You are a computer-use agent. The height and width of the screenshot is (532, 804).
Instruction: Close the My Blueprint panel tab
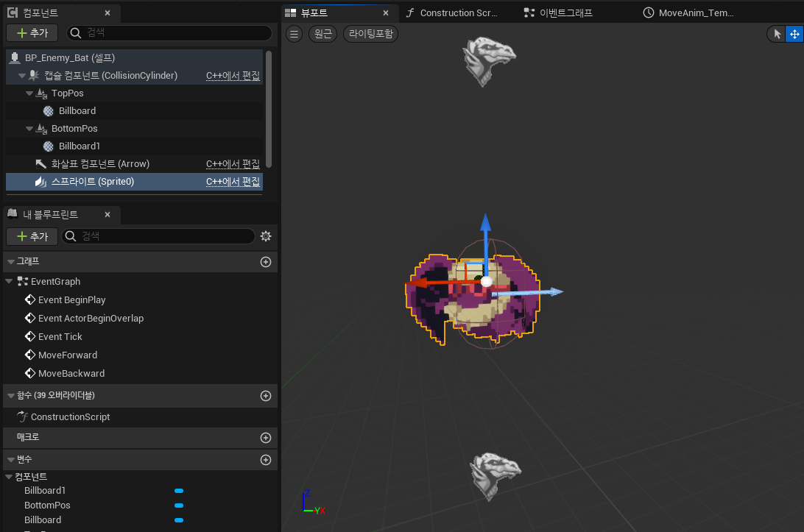tap(107, 214)
